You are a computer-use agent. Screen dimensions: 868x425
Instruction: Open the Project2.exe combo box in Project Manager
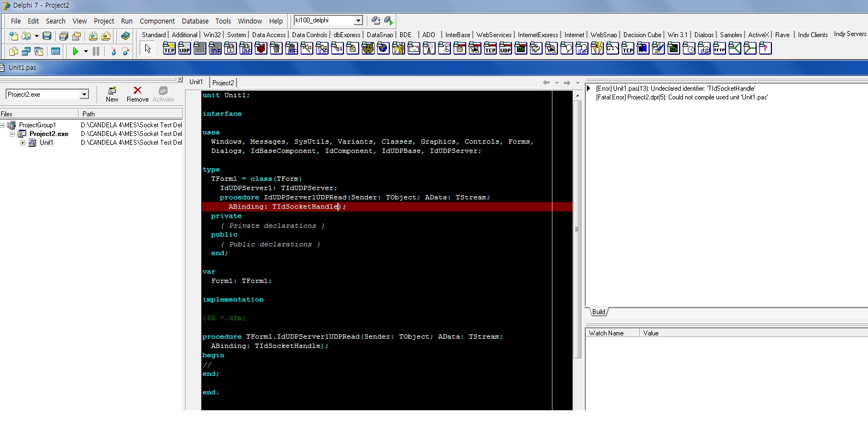[x=84, y=95]
